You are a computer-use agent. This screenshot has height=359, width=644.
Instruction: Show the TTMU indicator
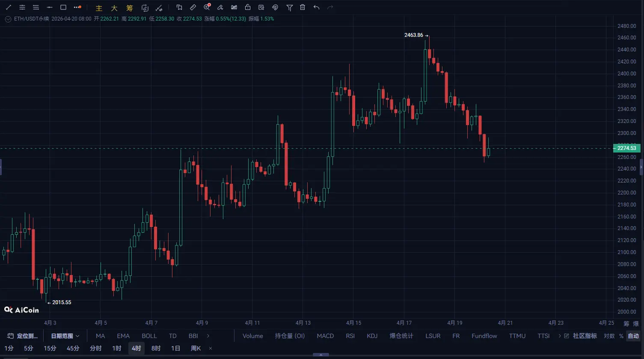point(517,336)
